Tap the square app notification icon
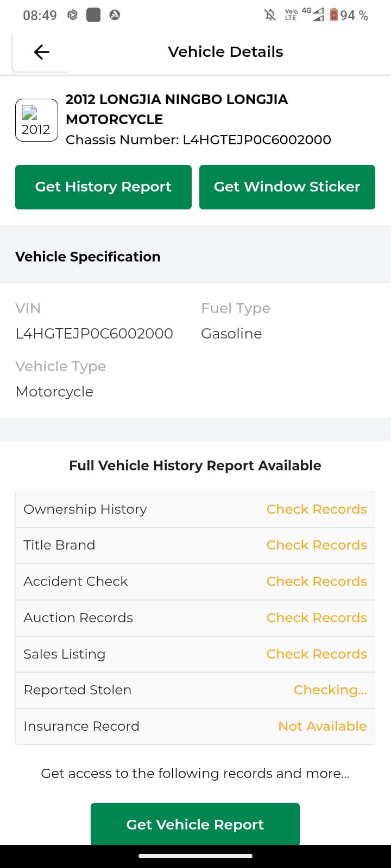The height and width of the screenshot is (868, 391). (93, 15)
